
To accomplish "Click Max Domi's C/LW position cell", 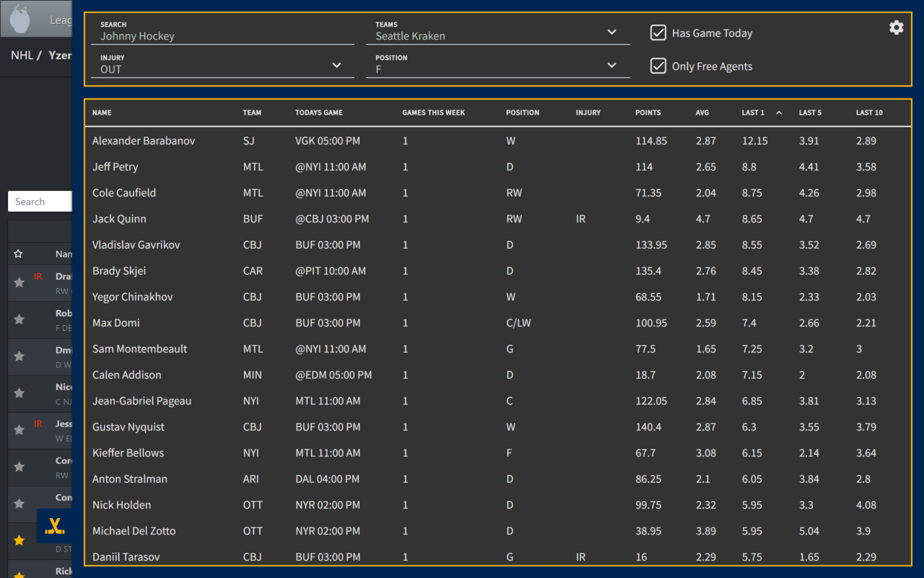I will click(518, 323).
